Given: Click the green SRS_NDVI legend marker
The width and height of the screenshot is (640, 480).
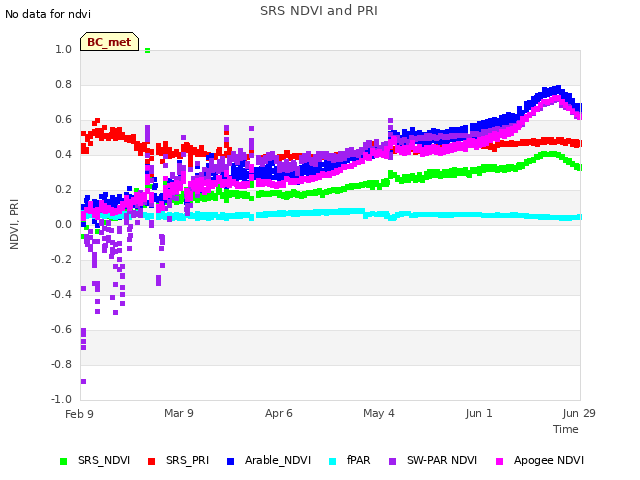Looking at the screenshot, I should tap(63, 461).
